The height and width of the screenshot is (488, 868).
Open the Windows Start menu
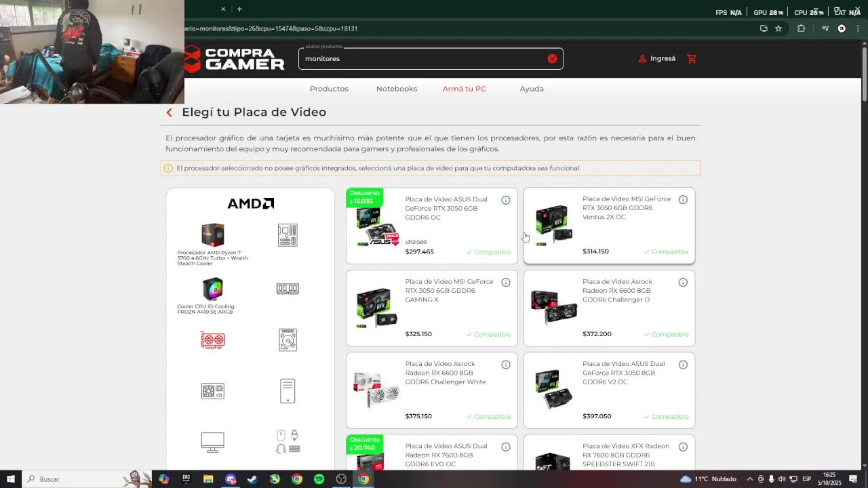click(11, 479)
